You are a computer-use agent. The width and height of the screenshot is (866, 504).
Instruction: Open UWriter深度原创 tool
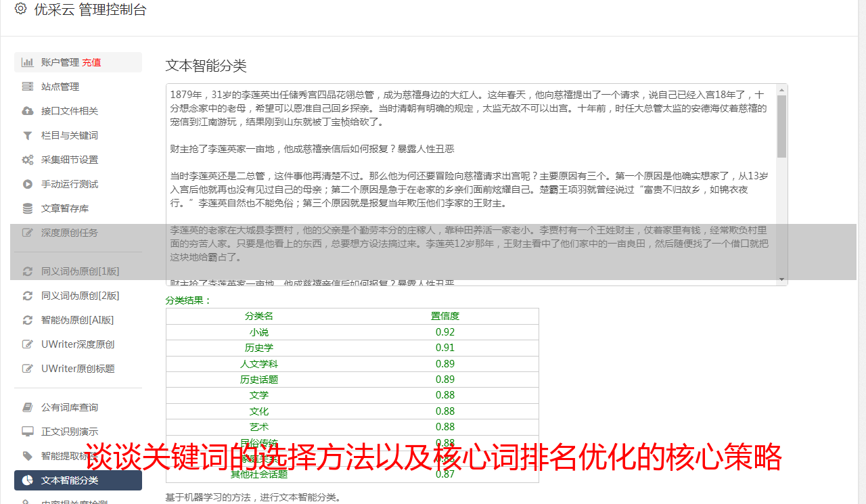tap(78, 344)
